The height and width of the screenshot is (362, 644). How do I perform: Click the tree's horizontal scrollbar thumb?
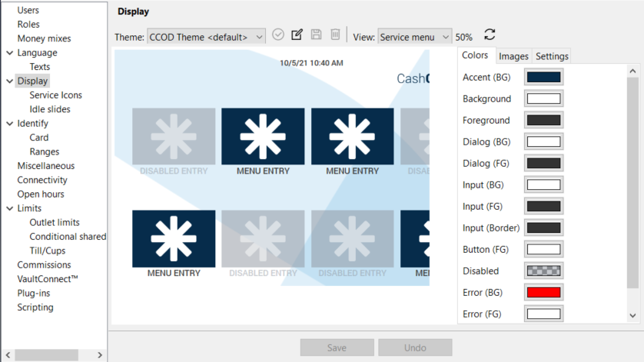[46, 355]
